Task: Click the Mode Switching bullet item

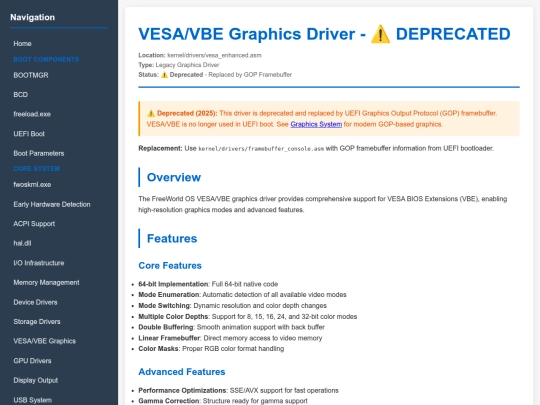Action: 232,306
